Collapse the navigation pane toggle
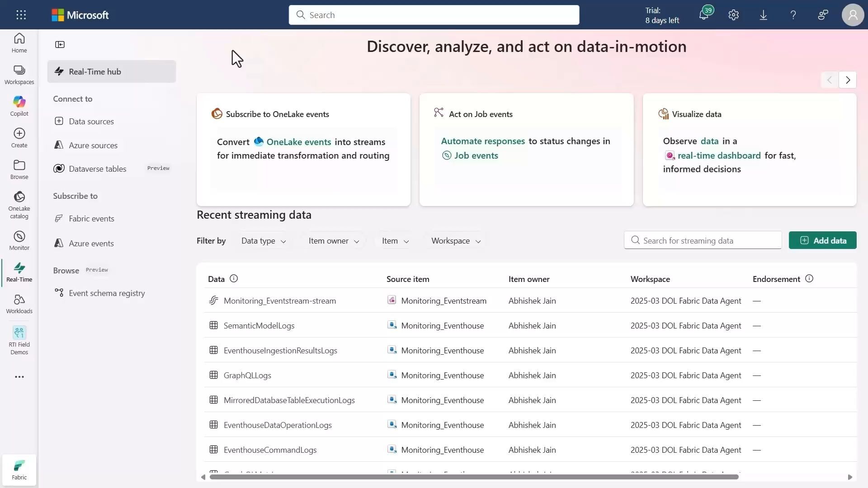The height and width of the screenshot is (488, 868). pos(60,44)
